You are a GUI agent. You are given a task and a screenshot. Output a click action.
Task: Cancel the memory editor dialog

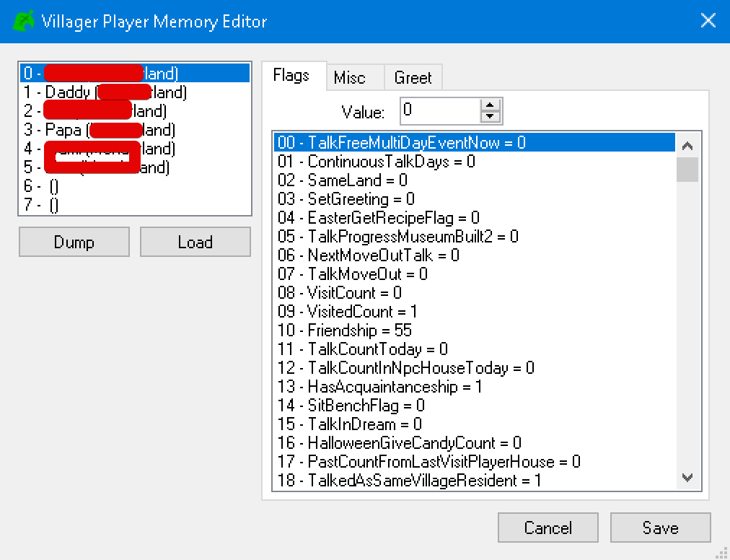point(547,528)
